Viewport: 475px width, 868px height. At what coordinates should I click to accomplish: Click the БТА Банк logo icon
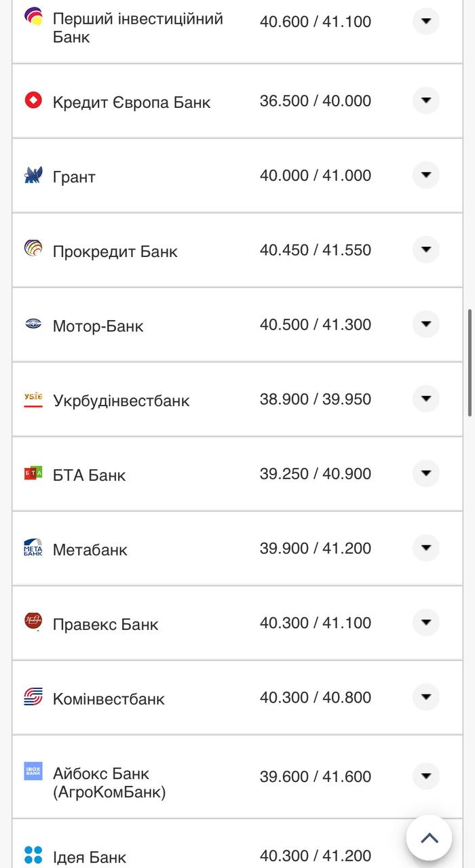[33, 473]
